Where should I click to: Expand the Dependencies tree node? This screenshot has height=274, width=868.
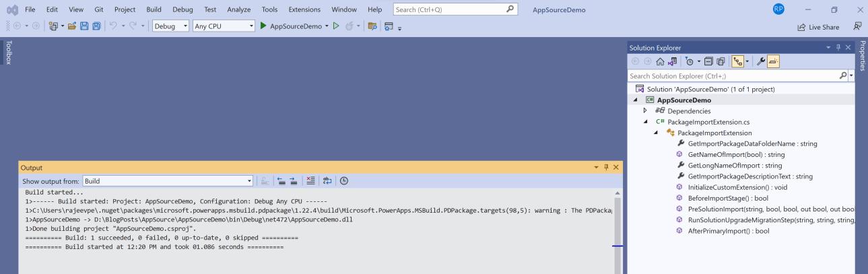645,111
